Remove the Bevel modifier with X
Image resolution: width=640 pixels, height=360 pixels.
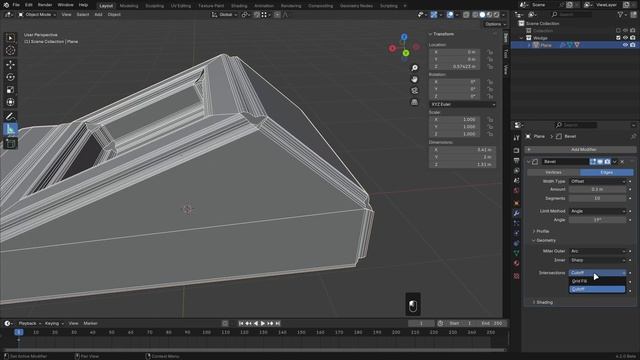[622, 162]
